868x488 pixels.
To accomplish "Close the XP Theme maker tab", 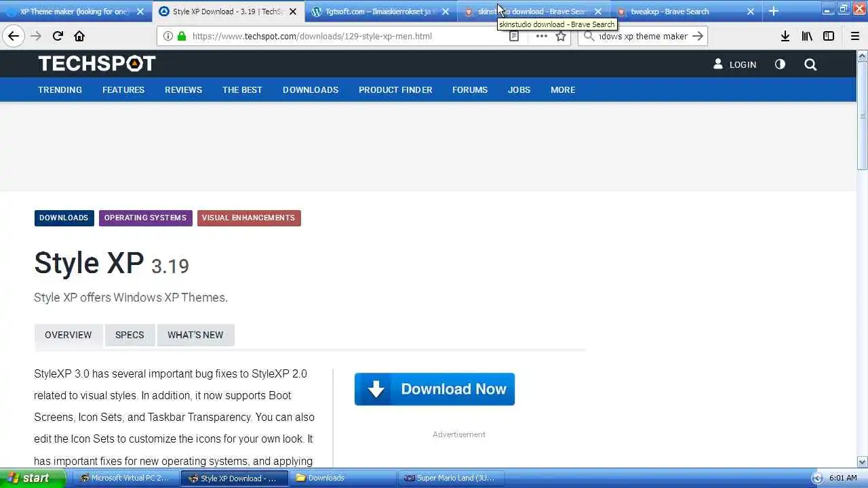I will click(x=140, y=12).
